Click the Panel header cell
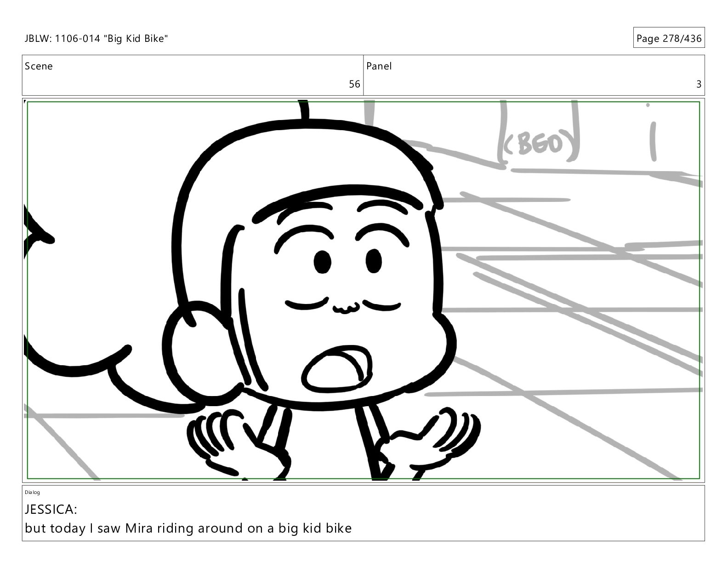This screenshot has height=563, width=728. pyautogui.click(x=534, y=75)
